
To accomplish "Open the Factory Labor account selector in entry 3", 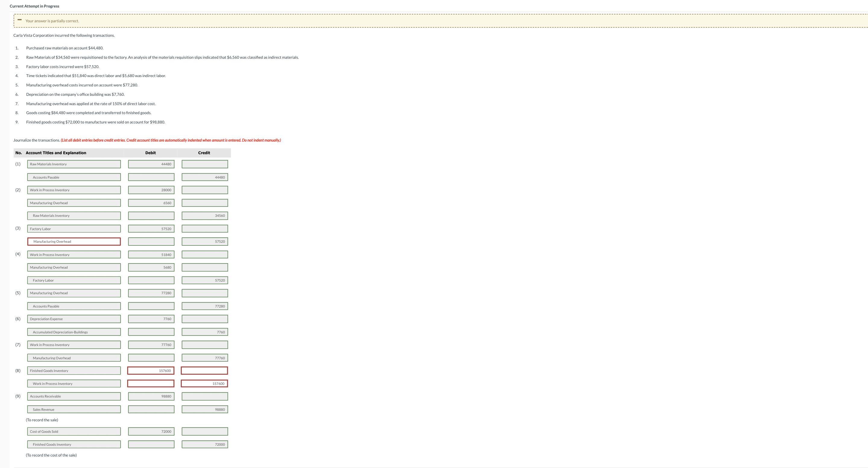I will [x=74, y=229].
